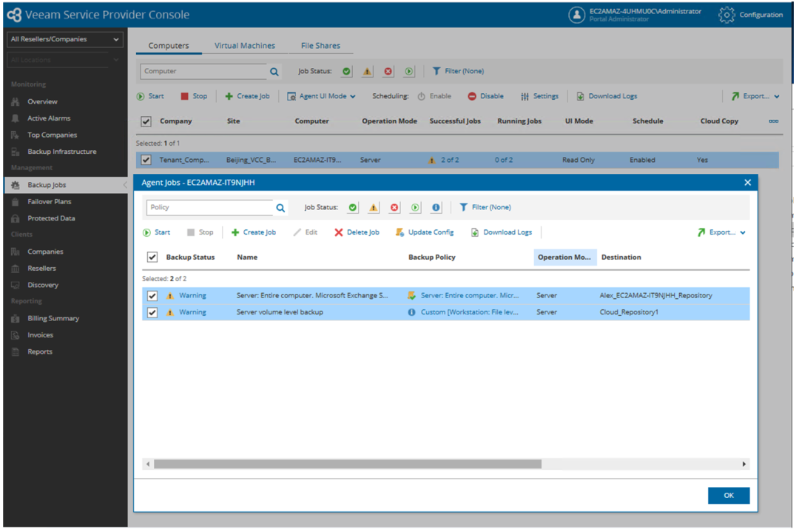Open Top Companies in the sidebar
This screenshot has width=799, height=532.
52,135
